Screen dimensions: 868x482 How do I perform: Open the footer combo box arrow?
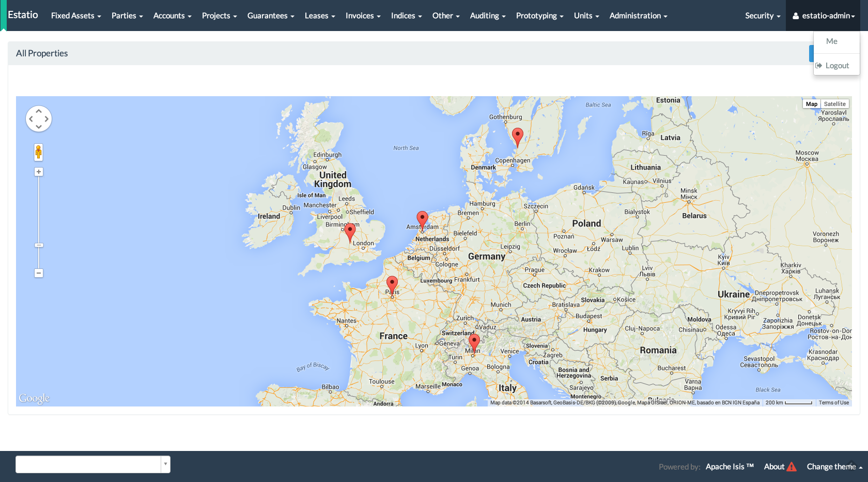coord(165,464)
